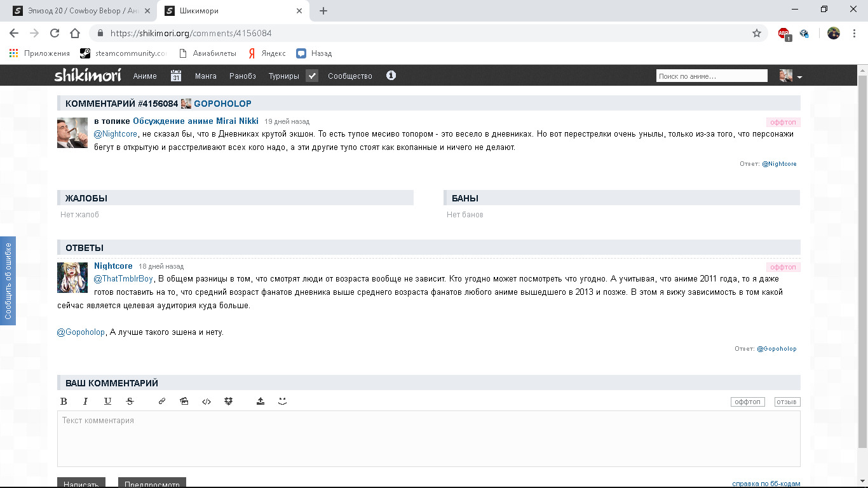Toggle the checkmark box next to Турниры

coord(312,76)
